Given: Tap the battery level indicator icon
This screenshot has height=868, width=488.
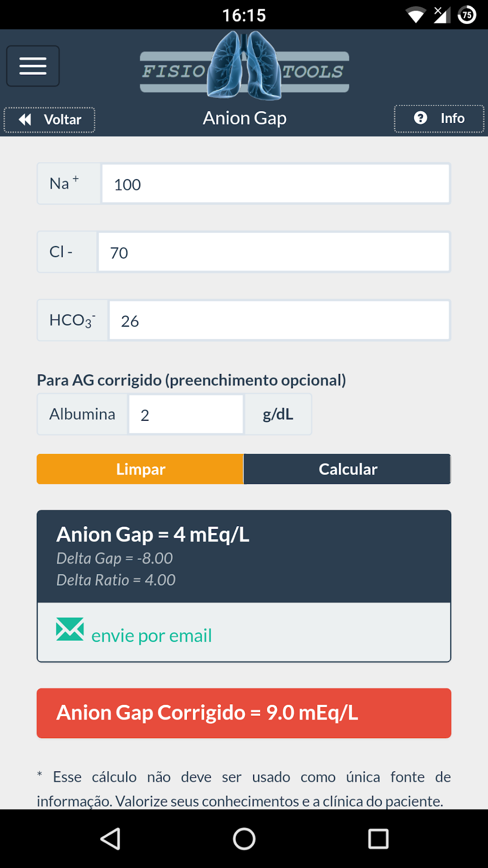Looking at the screenshot, I should (x=467, y=15).
